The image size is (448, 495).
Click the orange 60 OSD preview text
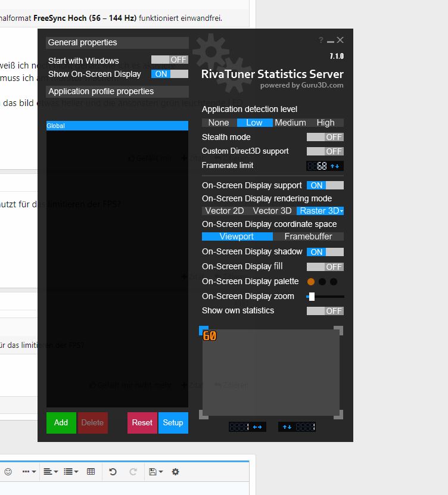click(x=210, y=336)
